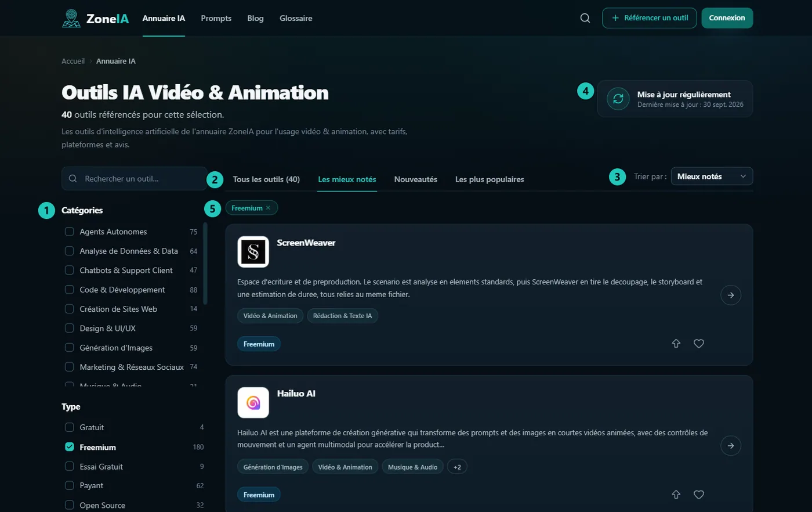
Task: Click Musique & Audio tag on Hailuo AI
Action: [x=412, y=467]
